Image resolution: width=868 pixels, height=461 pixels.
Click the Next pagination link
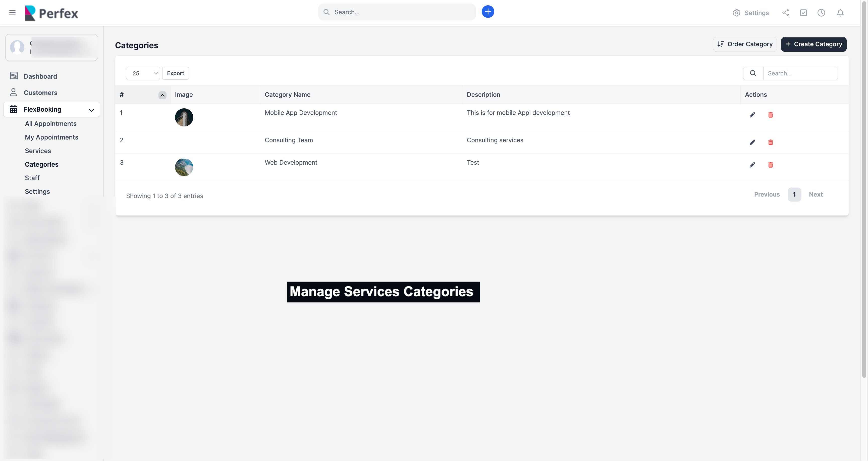[816, 195]
